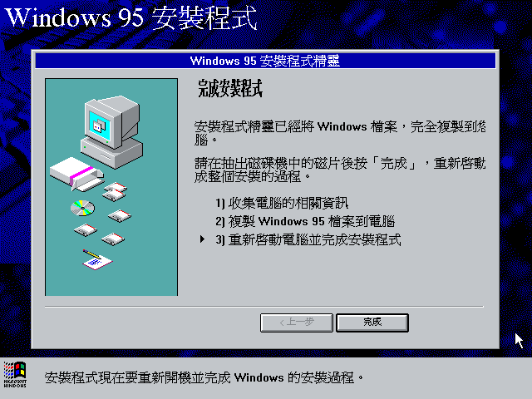Click the bottom-right floppy disk icon
This screenshot has width=532, height=399.
pyautogui.click(x=113, y=239)
